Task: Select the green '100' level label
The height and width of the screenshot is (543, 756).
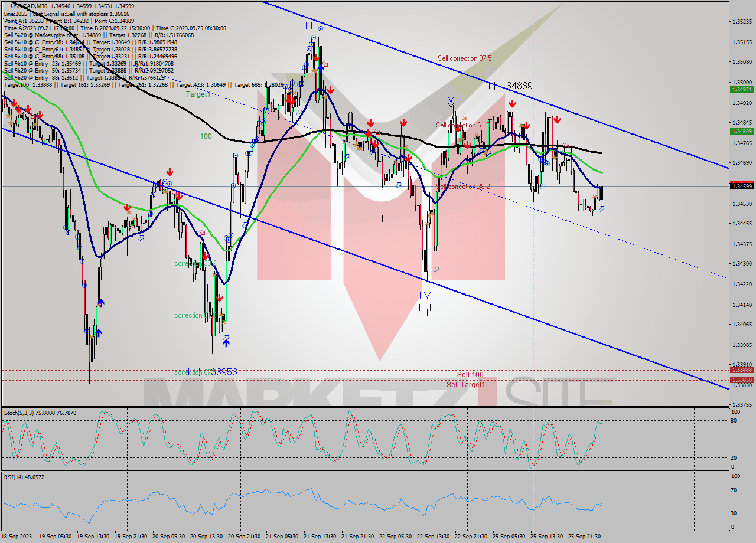Action: pyautogui.click(x=206, y=136)
